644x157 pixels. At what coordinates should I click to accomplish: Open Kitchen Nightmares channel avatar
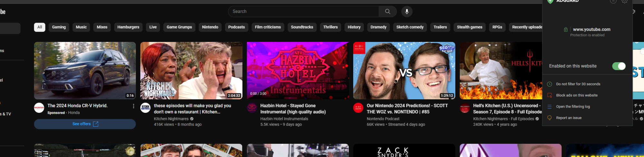click(x=146, y=108)
